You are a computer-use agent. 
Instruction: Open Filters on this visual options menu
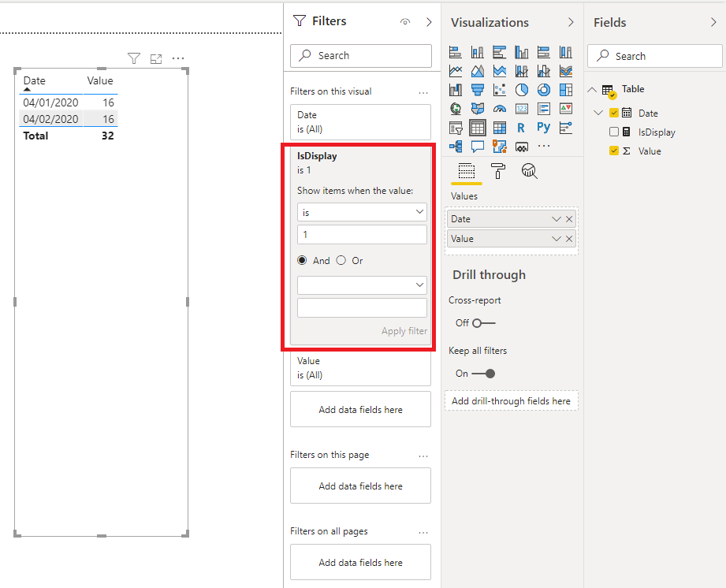[423, 92]
